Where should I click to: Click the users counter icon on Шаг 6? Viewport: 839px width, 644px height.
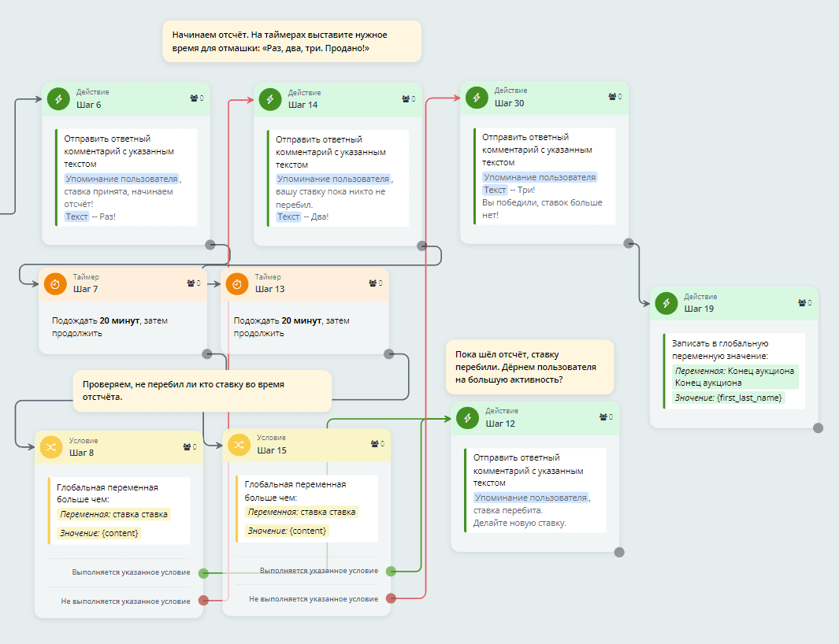pyautogui.click(x=196, y=98)
